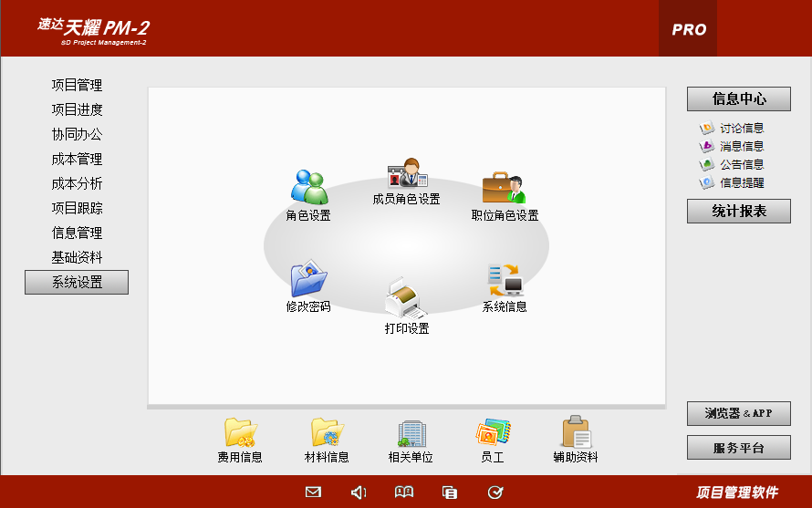812x508 pixels.
Task: Click the envelope mail icon in bottom bar
Action: [313, 492]
